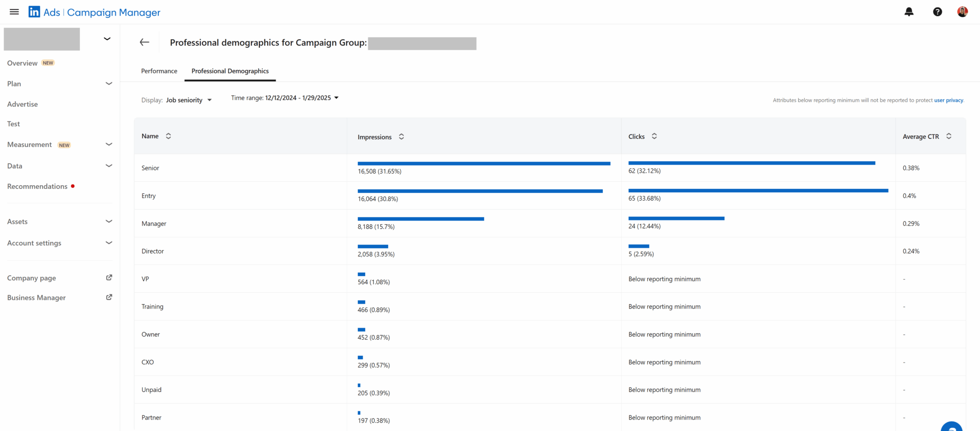
Task: Sort table by Clicks column arrows
Action: [654, 136]
